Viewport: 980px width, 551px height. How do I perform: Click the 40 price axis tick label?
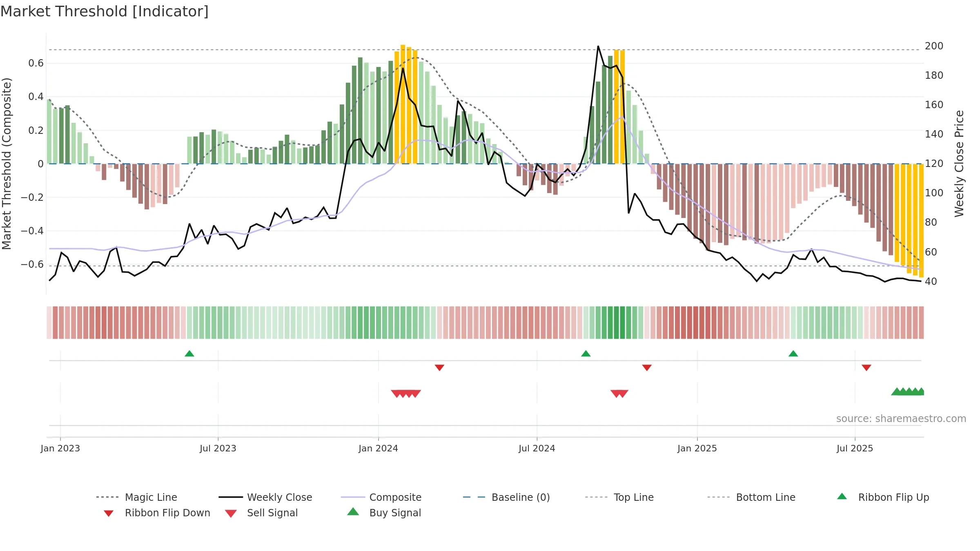931,281
